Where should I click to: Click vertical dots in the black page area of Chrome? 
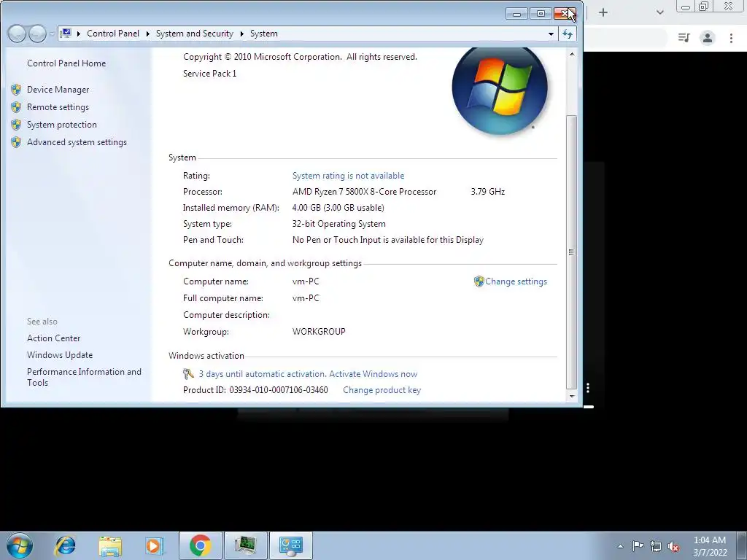[588, 388]
